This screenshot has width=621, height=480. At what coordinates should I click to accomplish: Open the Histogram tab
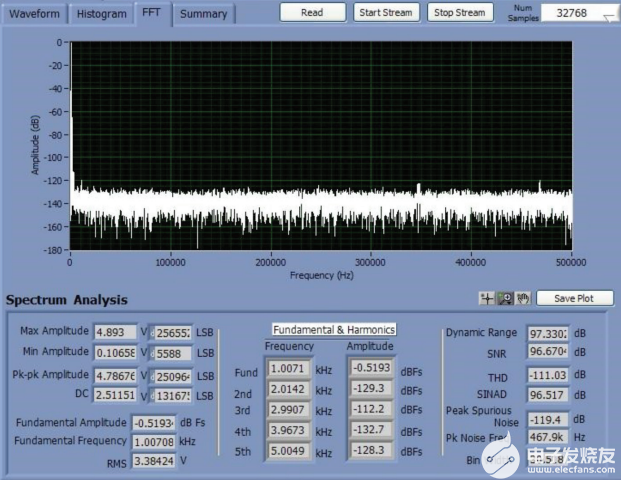click(101, 14)
